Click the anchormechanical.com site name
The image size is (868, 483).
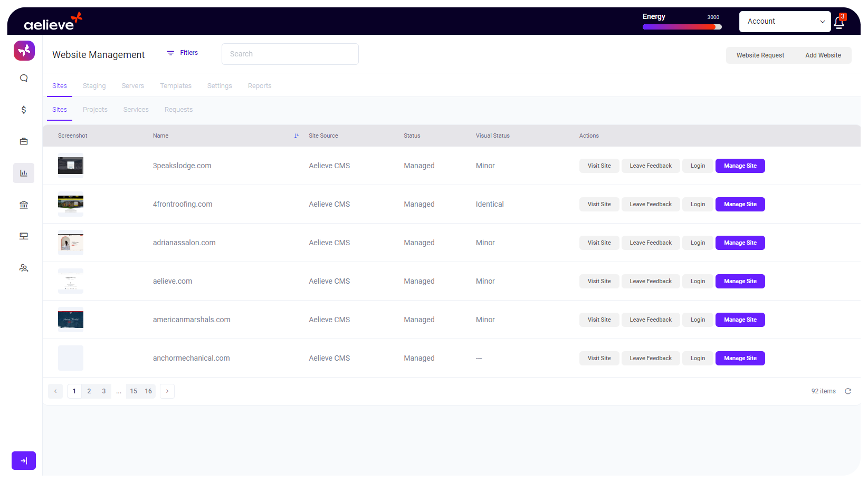tap(192, 358)
